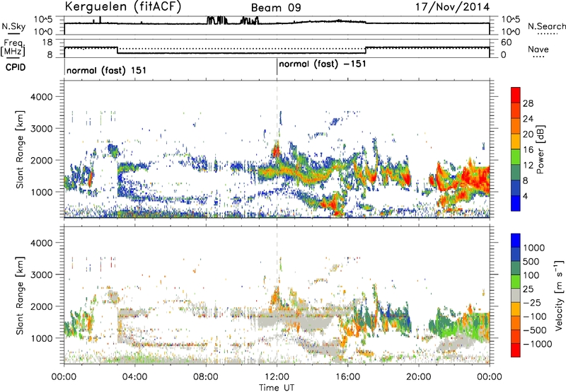
Task: Select the Beam 09 label
Action: point(276,8)
